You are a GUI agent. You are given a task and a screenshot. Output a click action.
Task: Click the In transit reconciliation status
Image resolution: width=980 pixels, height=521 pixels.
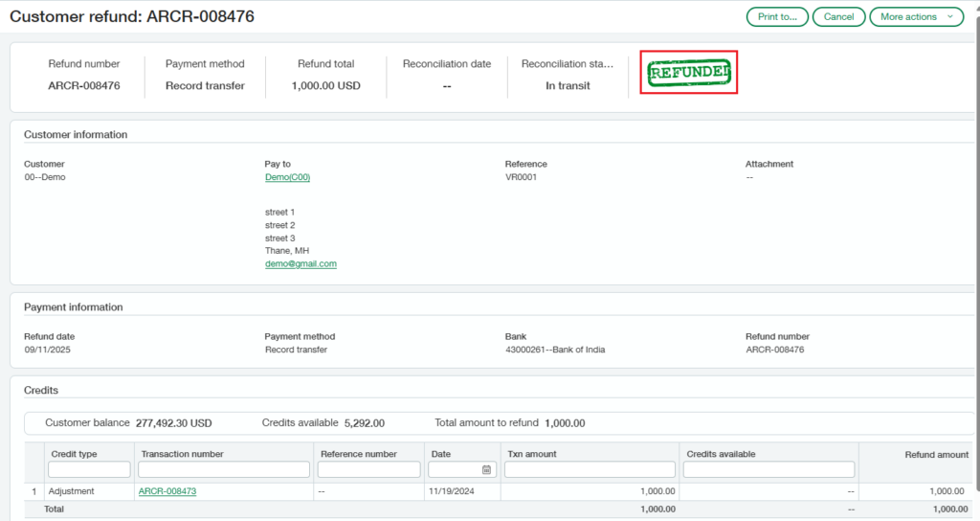click(568, 85)
